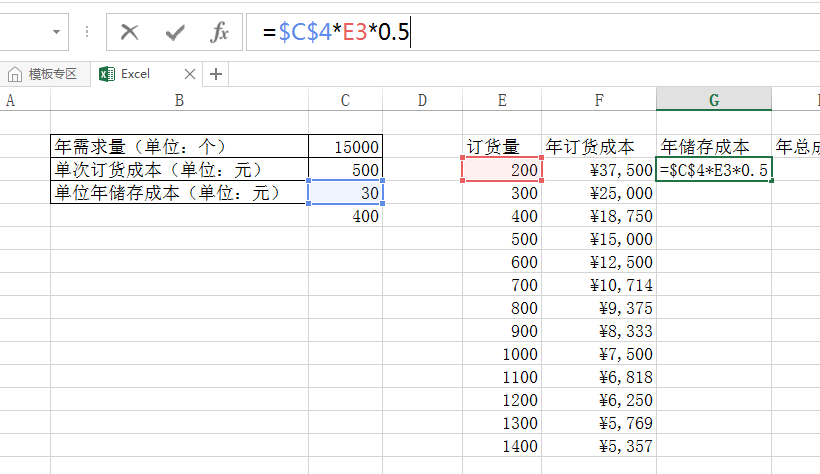This screenshot has height=474, width=820.
Task: Click the Excel file icon on tab
Action: pyautogui.click(x=107, y=74)
